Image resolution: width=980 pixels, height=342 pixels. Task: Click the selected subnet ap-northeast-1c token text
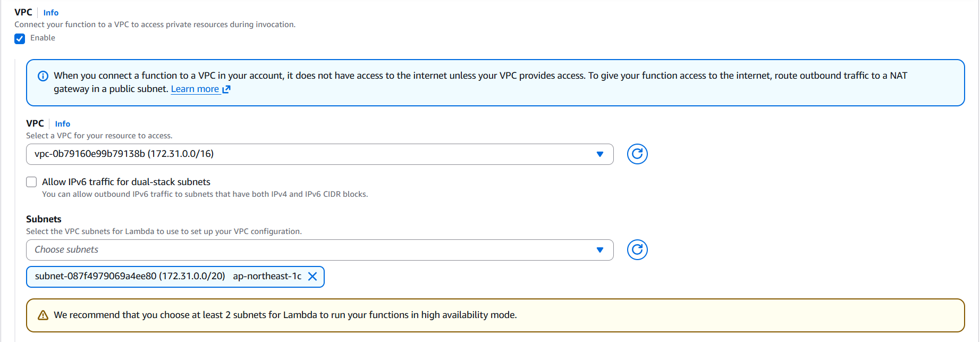[168, 277]
